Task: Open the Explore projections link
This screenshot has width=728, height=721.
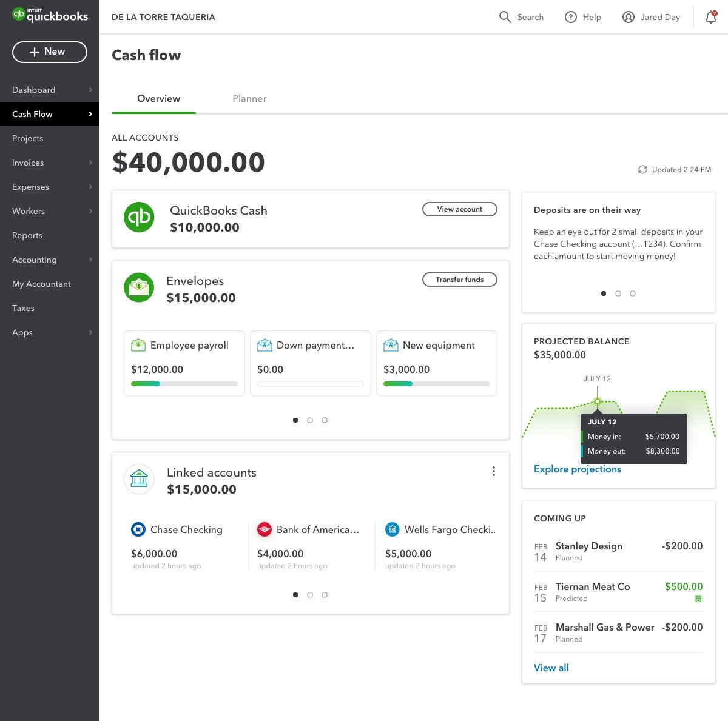Action: click(577, 469)
